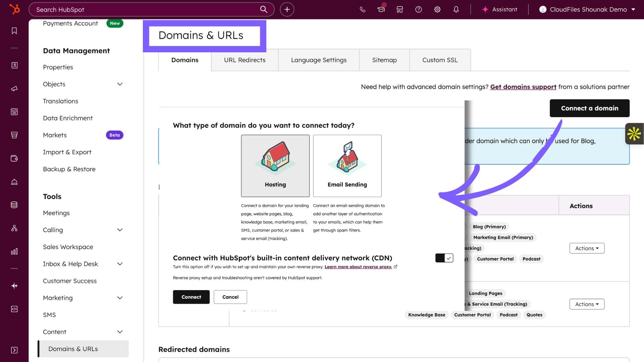644x362 pixels.
Task: Click the HubSpot sprocket logo
Action: [14, 9]
